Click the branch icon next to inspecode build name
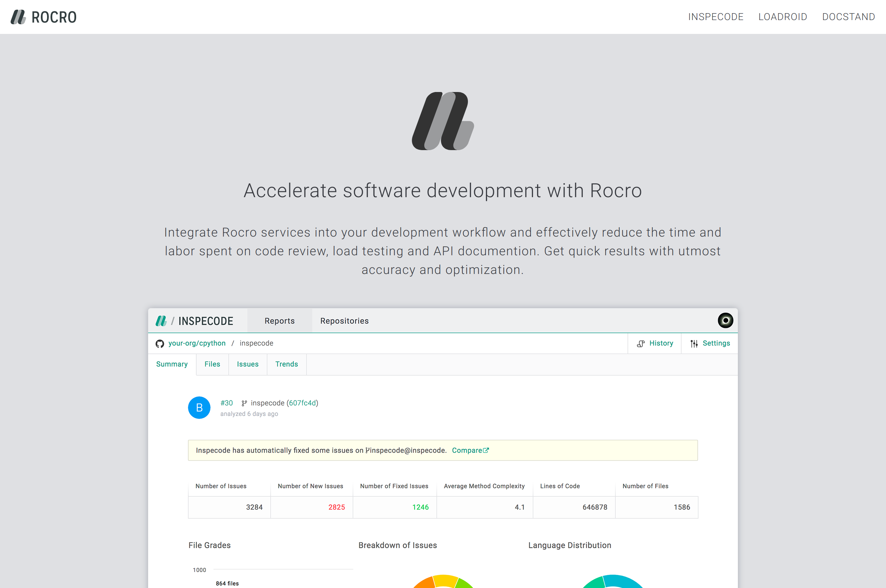886x588 pixels. (244, 403)
